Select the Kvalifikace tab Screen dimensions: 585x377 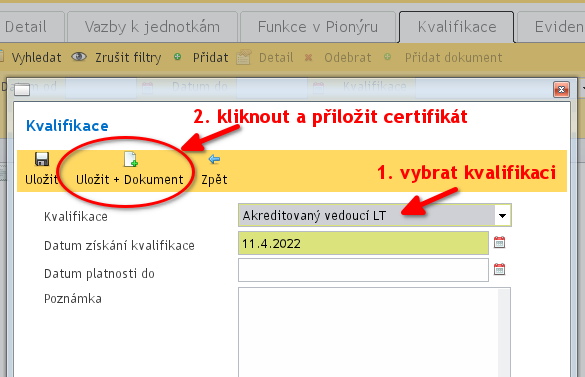(457, 27)
